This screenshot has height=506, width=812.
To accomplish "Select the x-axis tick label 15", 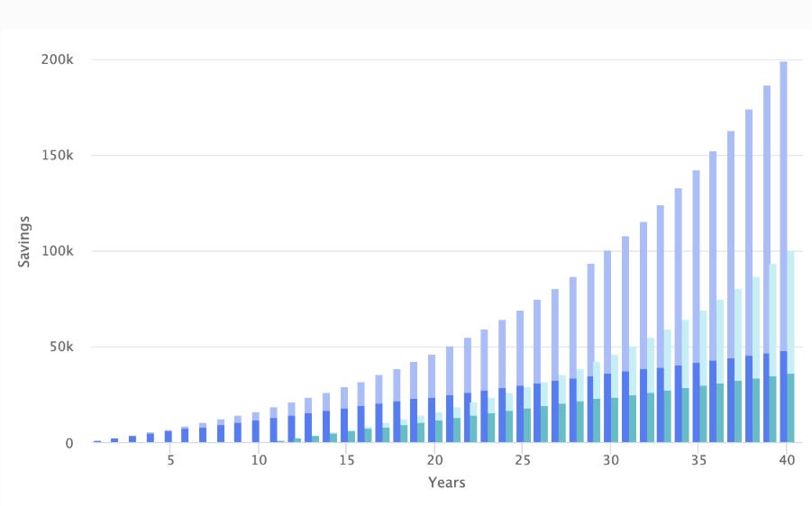I will point(345,460).
